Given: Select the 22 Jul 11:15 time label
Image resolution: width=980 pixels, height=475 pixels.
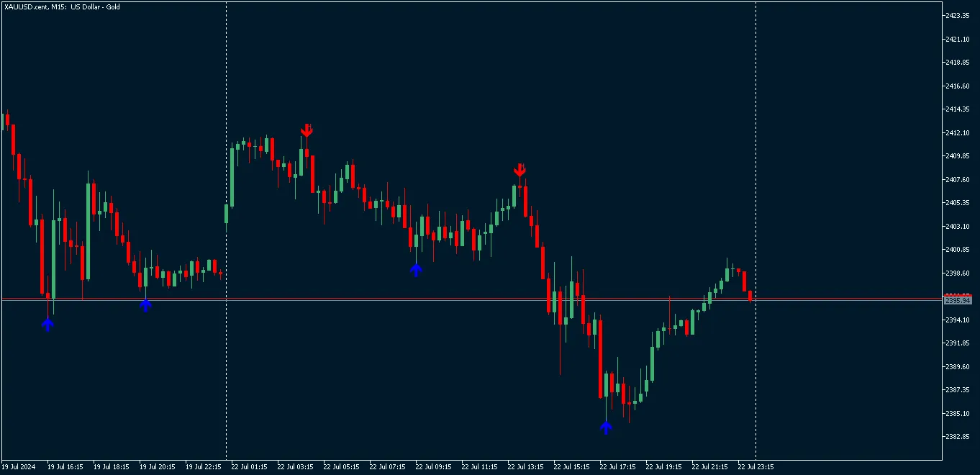Looking at the screenshot, I should (x=479, y=466).
